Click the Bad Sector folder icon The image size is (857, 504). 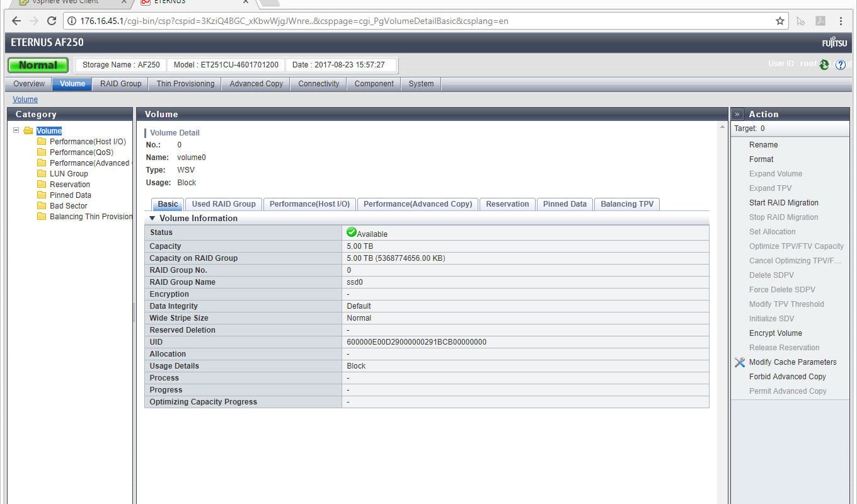click(x=42, y=206)
